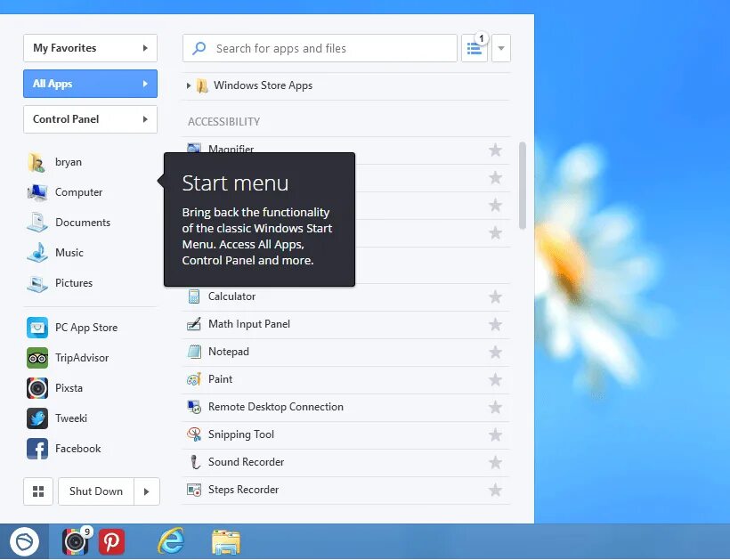Select the My Favorites tab
The image size is (730, 560).
[x=90, y=48]
